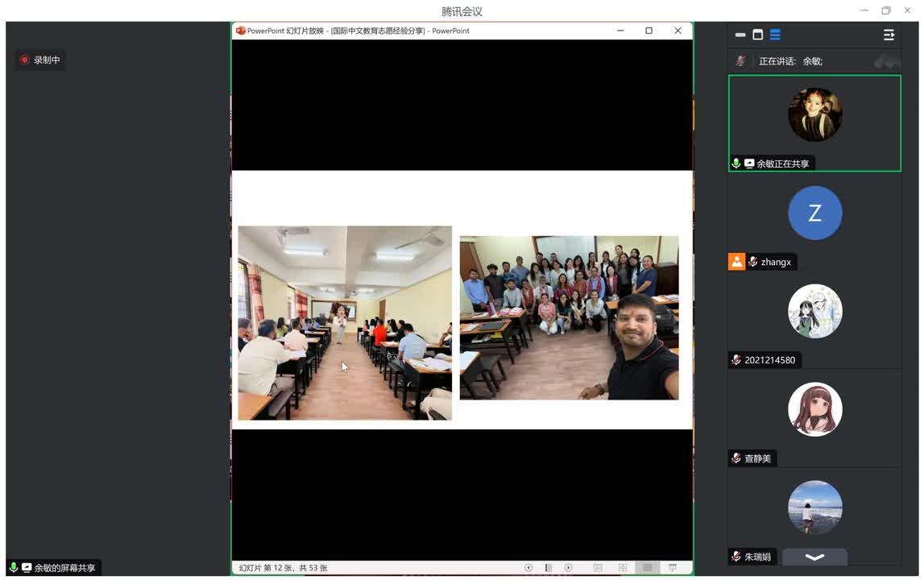Click the slide menu icon between arrows
Viewport: 924px width, 580px height.
549,568
